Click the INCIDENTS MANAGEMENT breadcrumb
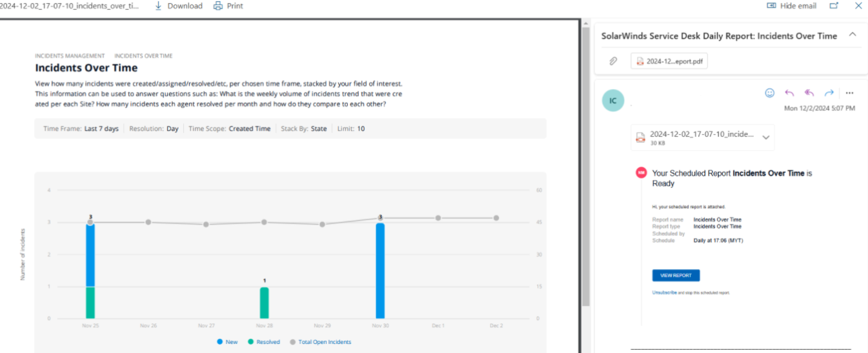The image size is (868, 353). [70, 56]
